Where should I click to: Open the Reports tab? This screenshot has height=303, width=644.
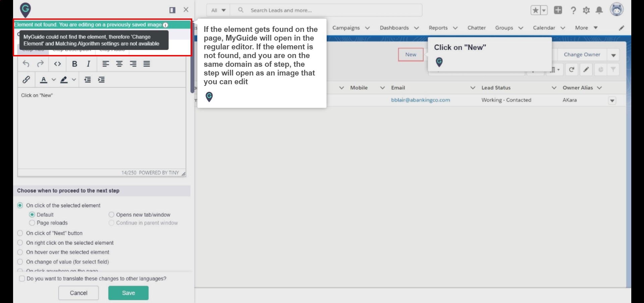coord(438,28)
